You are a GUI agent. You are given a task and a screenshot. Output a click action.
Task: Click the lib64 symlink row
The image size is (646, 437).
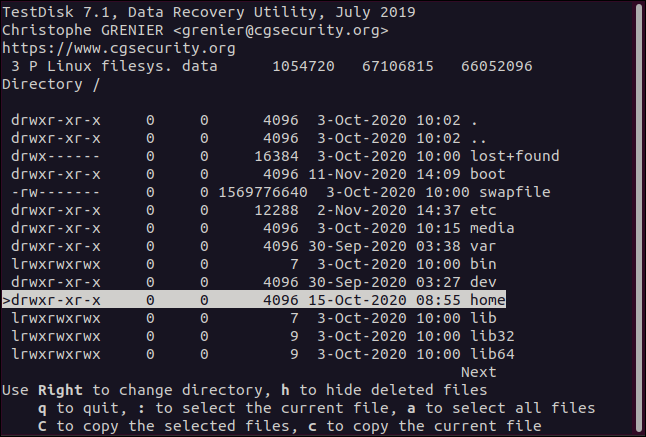[x=491, y=354]
